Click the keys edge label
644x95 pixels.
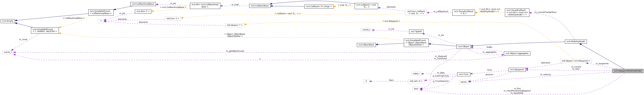coord(391,80)
